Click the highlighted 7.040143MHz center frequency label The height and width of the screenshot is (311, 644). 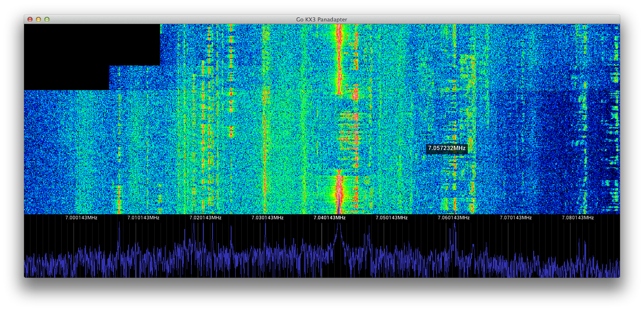coord(330,218)
